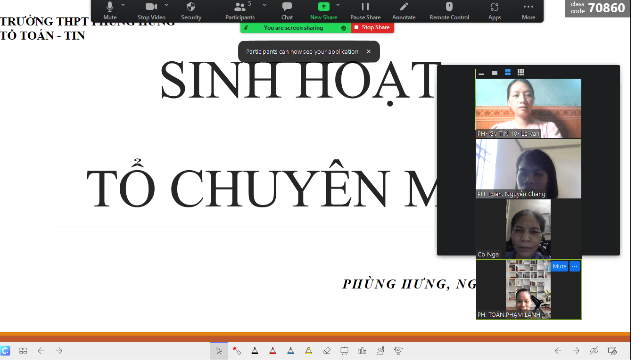Open the Apps panel

495,11
